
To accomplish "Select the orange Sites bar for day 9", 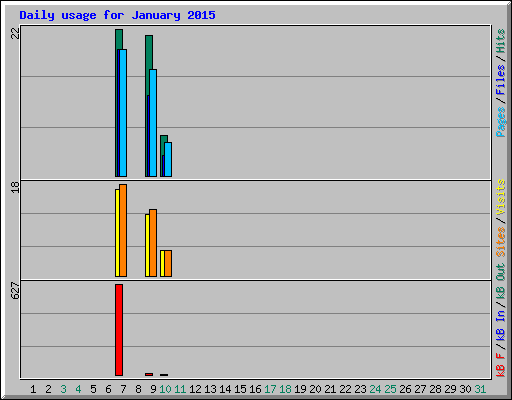I will [x=153, y=243].
